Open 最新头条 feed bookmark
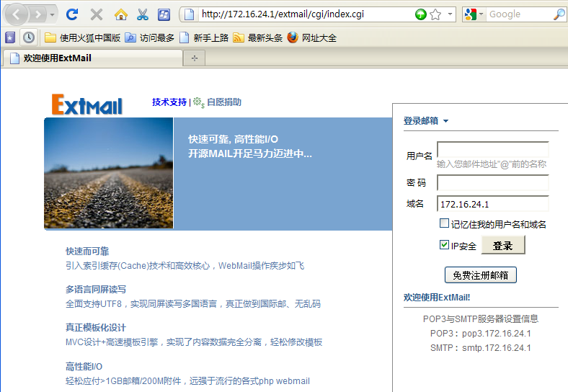The image size is (568, 392). click(258, 37)
